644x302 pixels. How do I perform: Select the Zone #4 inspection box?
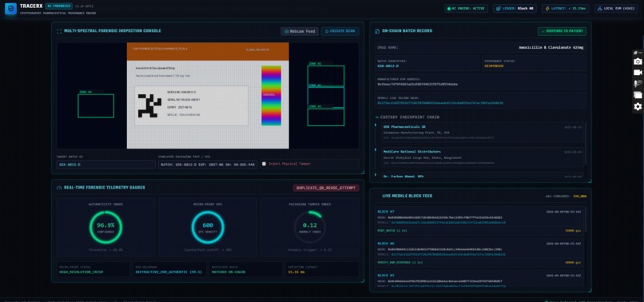tap(96, 106)
